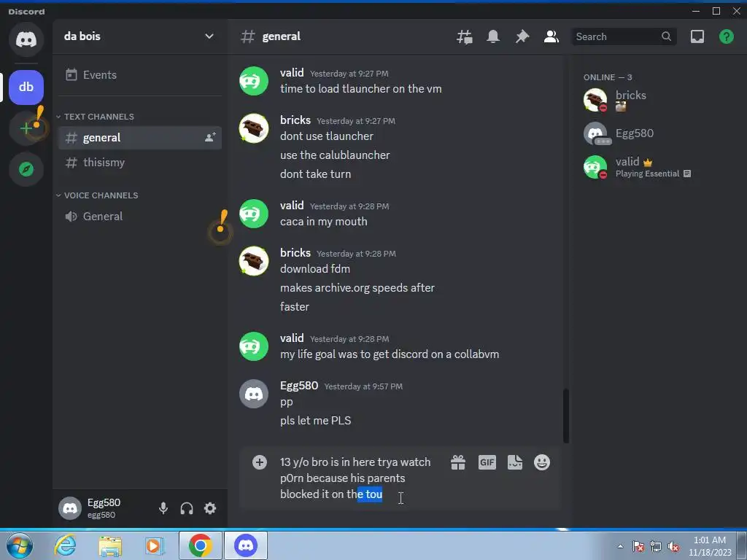Click message 'use the calublauncher'

pyautogui.click(x=335, y=155)
